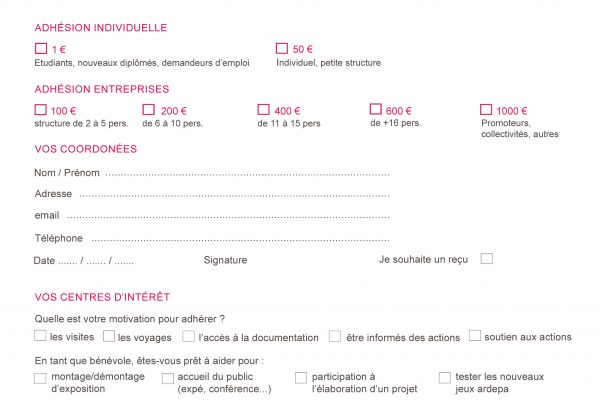Check the 1 € student membership box
Screen dimensions: 600x400
tap(41, 49)
